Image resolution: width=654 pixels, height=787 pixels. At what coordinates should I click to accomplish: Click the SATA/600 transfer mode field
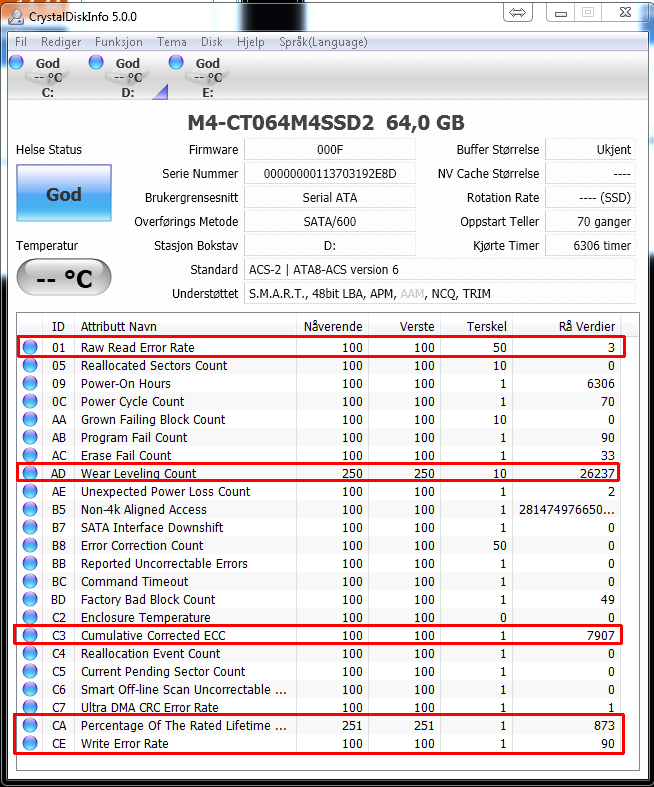(x=330, y=222)
